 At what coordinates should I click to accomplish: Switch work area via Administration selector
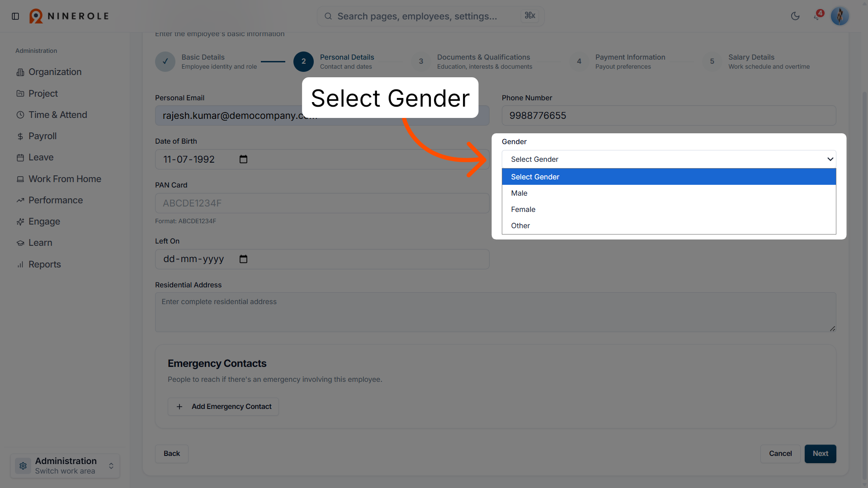point(65,466)
